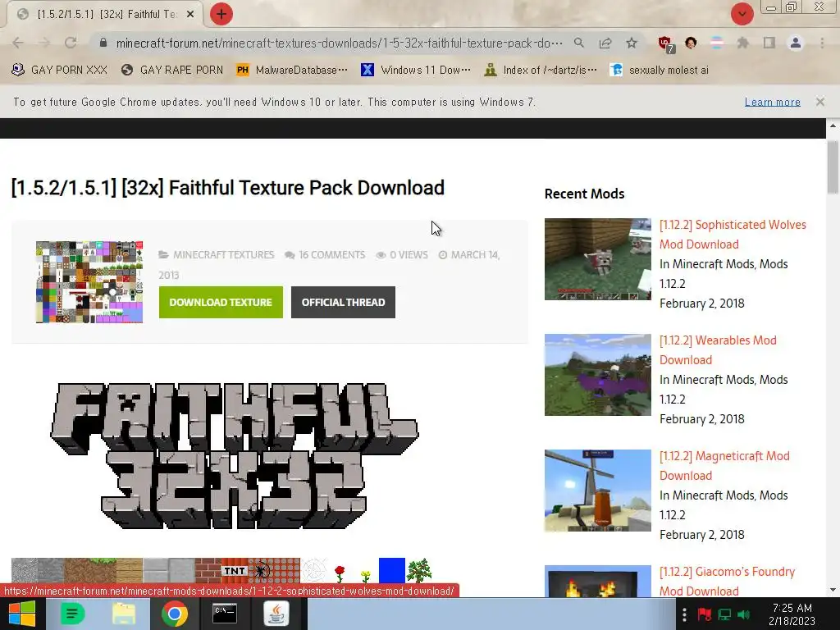Click the MARCH 14, 2013 date text

[329, 265]
